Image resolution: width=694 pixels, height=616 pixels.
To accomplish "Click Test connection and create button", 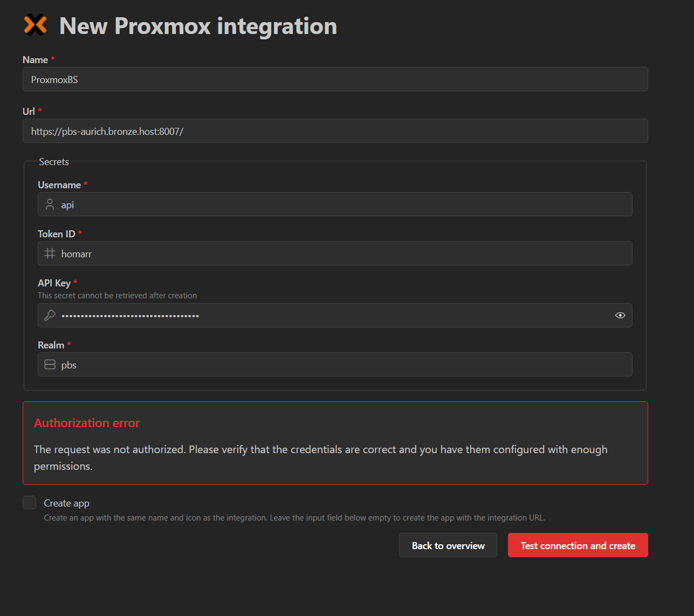I will tap(578, 545).
